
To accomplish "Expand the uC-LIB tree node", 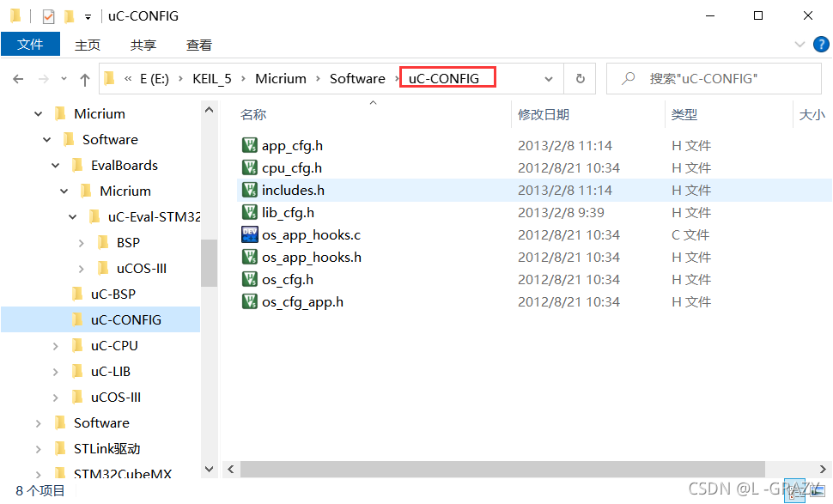I will point(56,371).
